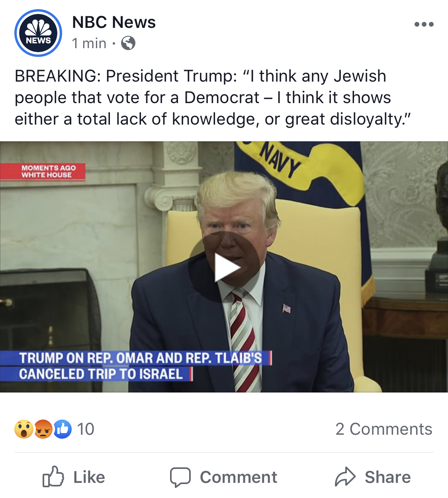Click the public globe privacy icon
448x498 pixels.
point(128,43)
